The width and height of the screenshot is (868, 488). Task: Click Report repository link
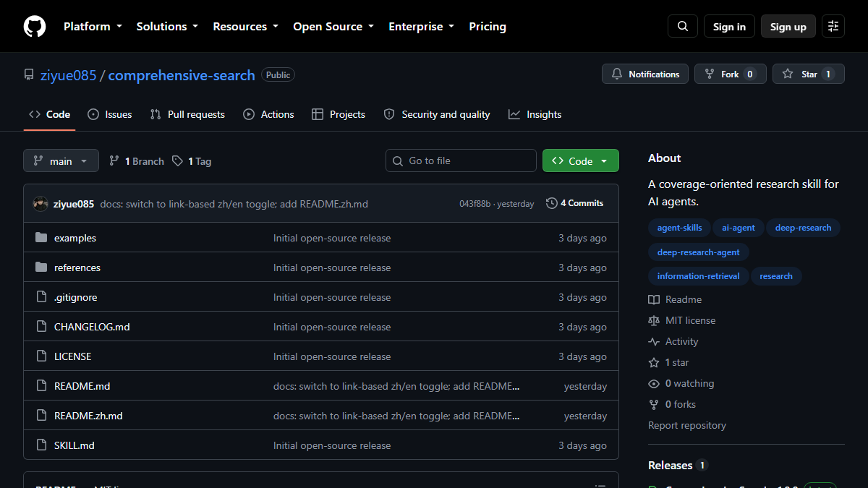pos(687,425)
